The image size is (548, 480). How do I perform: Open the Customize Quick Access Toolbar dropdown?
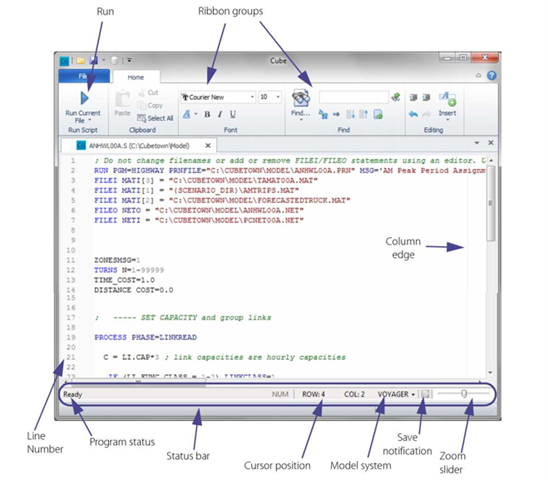coord(129,60)
